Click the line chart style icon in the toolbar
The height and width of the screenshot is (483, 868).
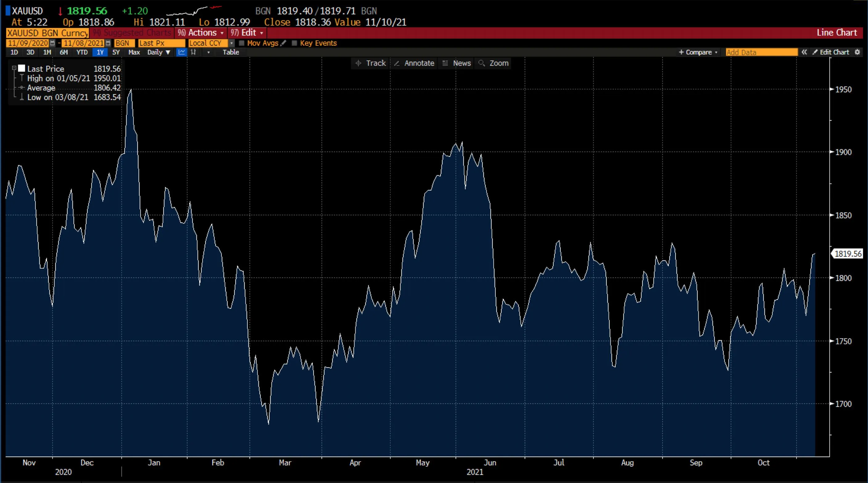coord(182,52)
